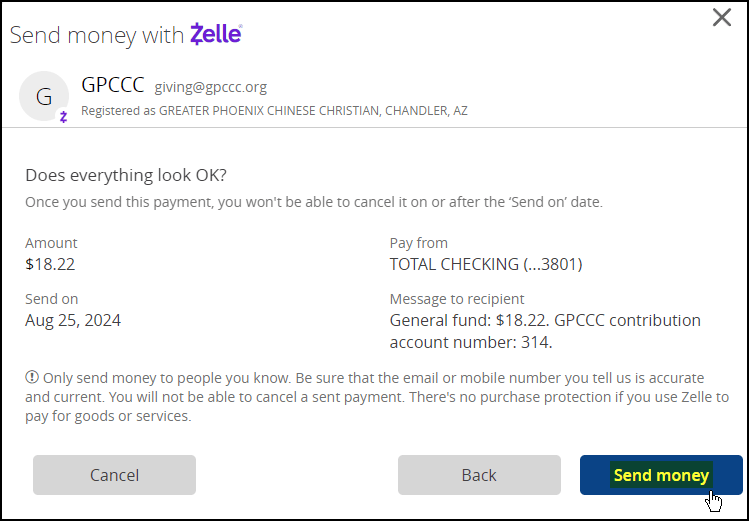Click the 'Send money with' title text
This screenshot has height=521, width=749.
click(x=97, y=35)
